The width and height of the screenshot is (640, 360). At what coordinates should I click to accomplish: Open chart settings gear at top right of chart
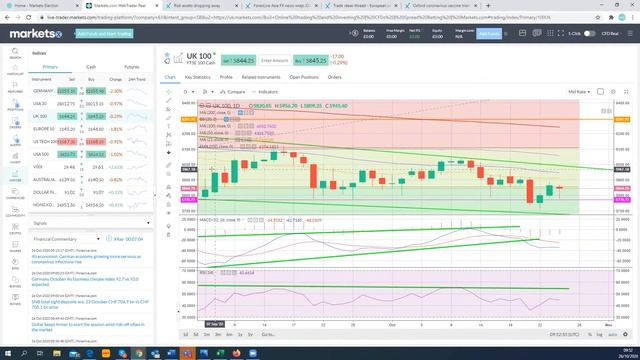tap(613, 92)
